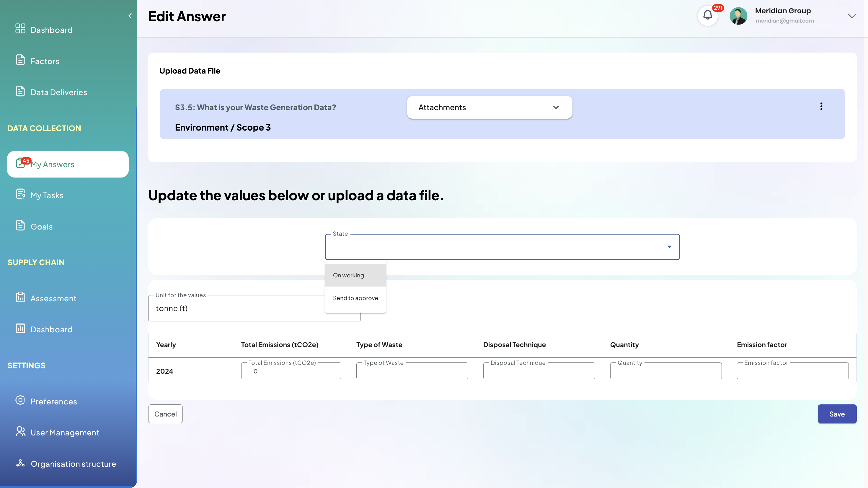868x488 pixels.
Task: Click the Total Emissions (tCO2e) column header
Action: [280, 345]
